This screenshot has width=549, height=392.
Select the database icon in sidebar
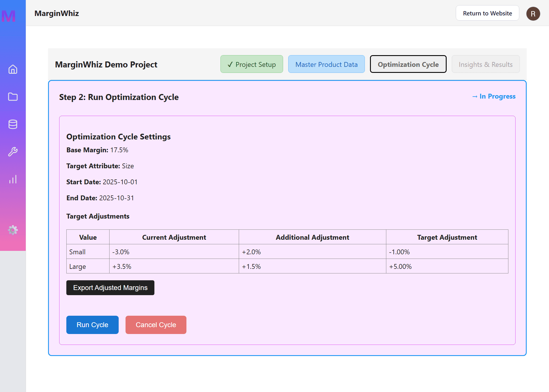point(13,124)
